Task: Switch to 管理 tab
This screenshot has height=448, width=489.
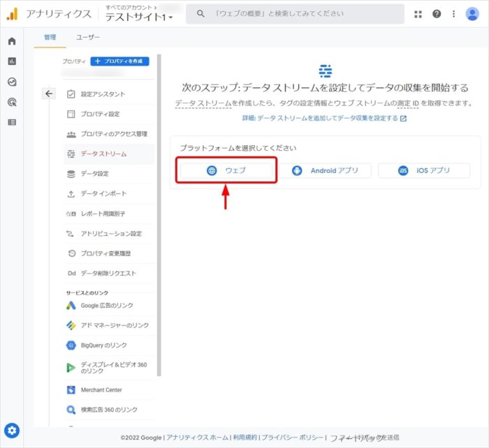Action: pos(50,37)
